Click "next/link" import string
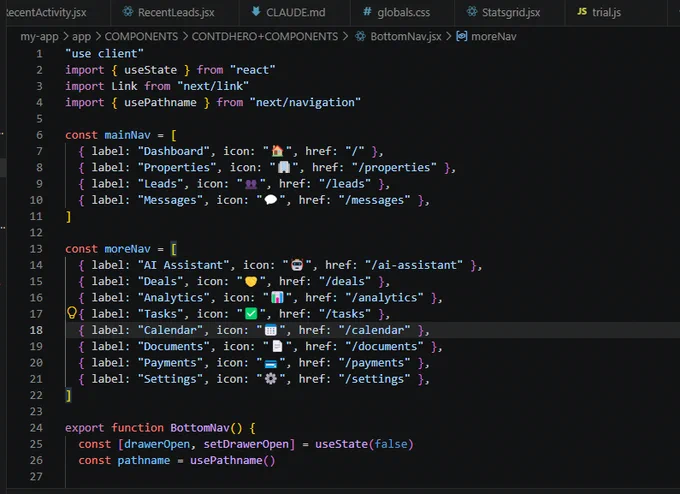Screen dimensions: 680x494 pos(213,86)
